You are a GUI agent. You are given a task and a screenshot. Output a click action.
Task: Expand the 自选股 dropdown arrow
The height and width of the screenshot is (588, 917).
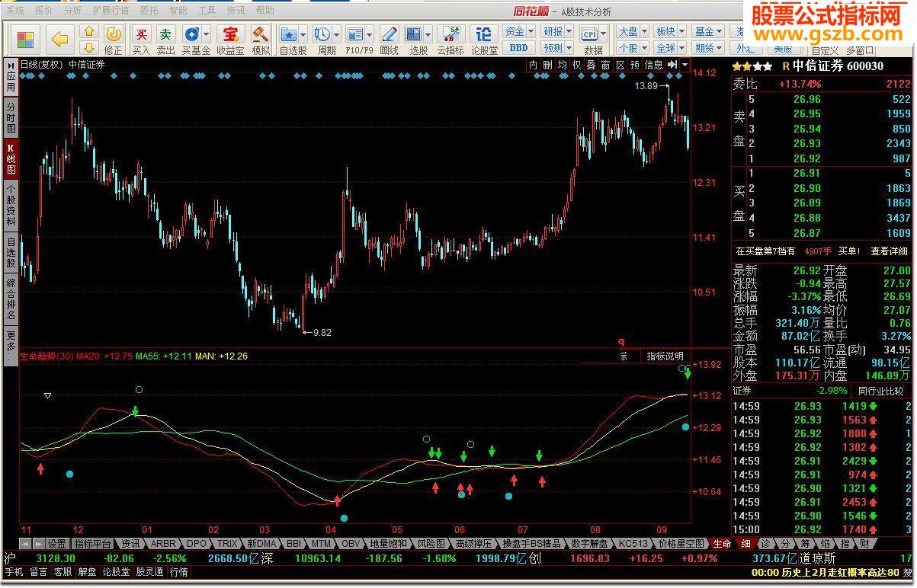pos(303,35)
